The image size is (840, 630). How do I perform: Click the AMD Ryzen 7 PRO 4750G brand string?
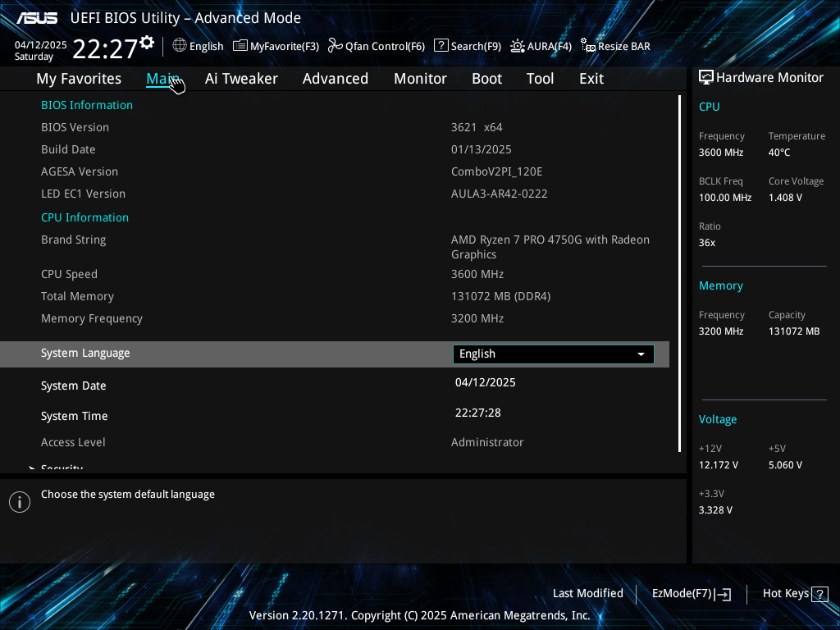click(x=550, y=247)
